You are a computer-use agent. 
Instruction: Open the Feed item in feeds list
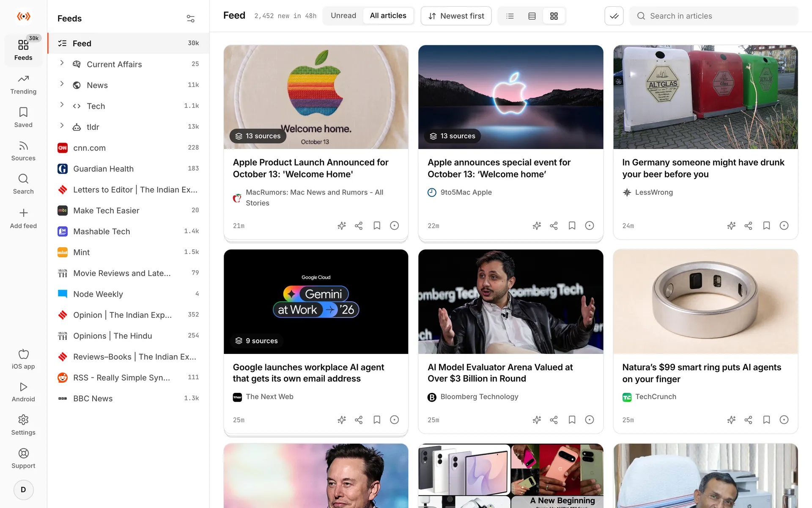129,43
